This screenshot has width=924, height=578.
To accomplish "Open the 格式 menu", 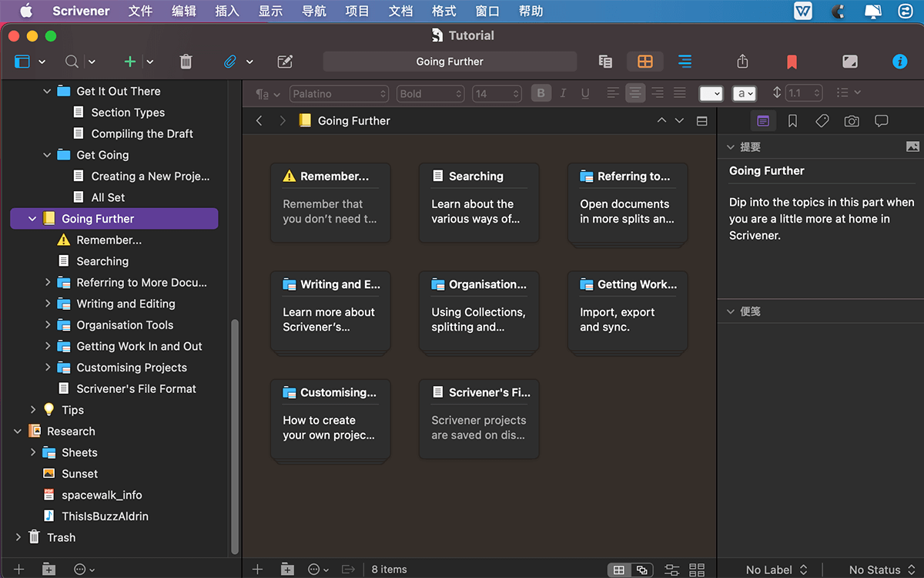I will click(x=444, y=11).
